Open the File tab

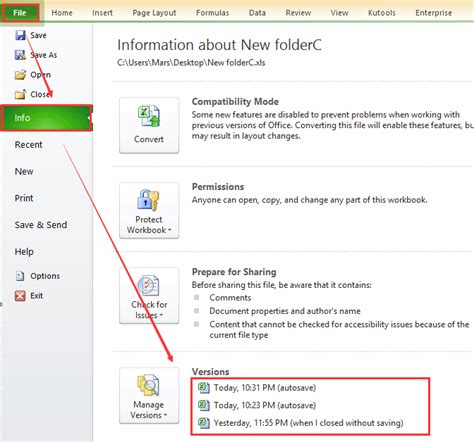tap(20, 13)
